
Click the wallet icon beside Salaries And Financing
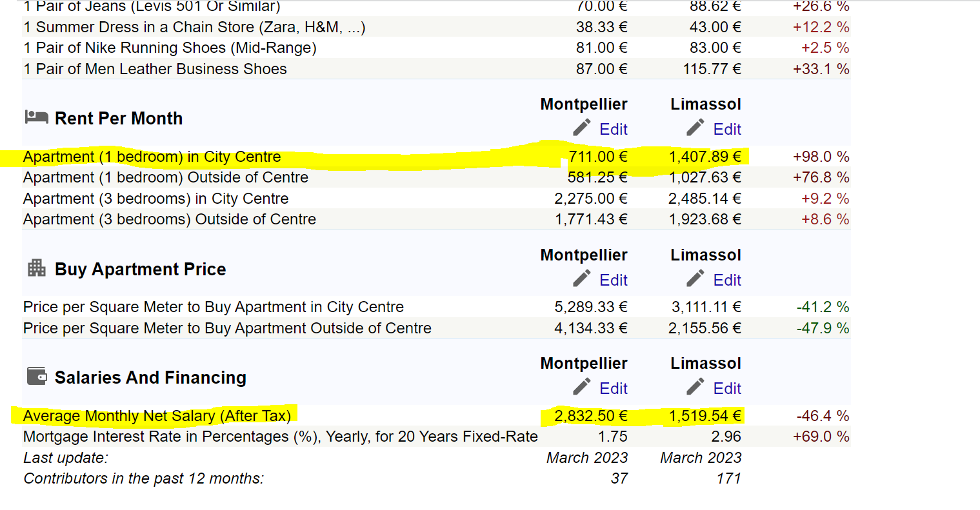(x=37, y=376)
